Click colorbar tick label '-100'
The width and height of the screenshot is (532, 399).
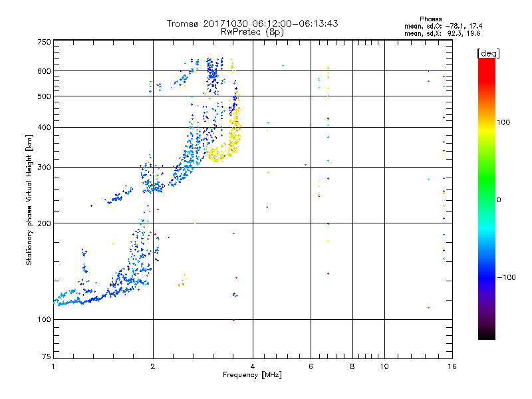(x=507, y=277)
